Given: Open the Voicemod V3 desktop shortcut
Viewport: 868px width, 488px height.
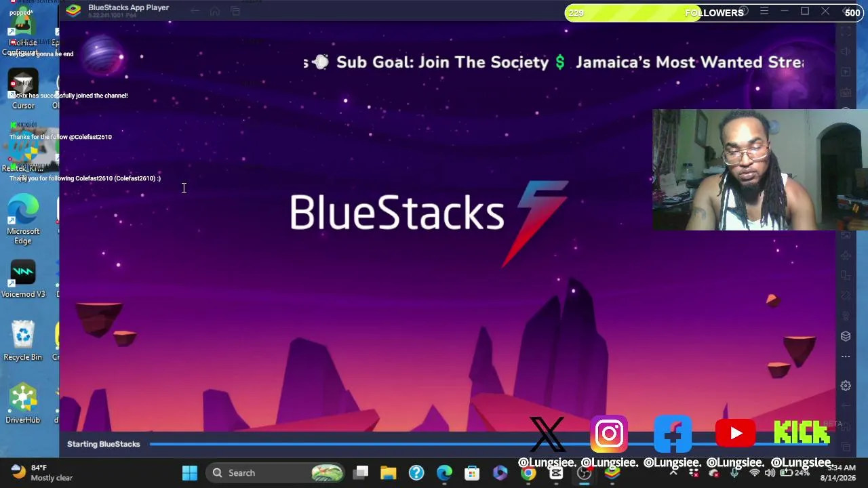Looking at the screenshot, I should pyautogui.click(x=23, y=279).
